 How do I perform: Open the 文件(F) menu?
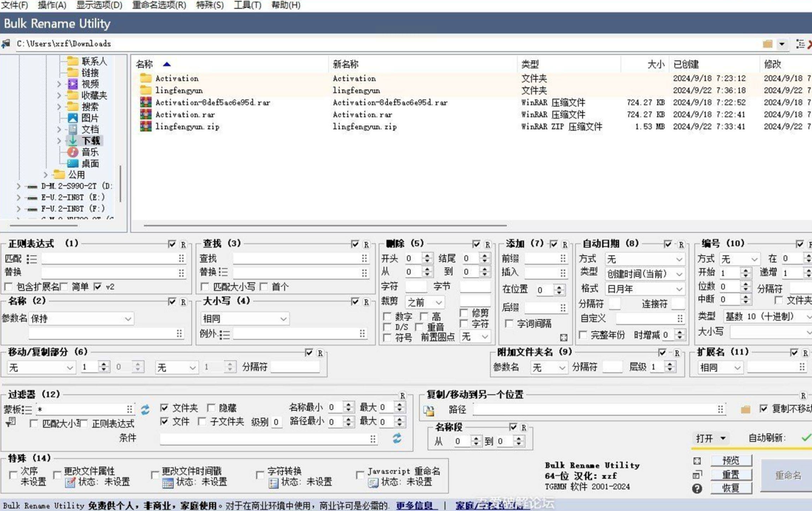tap(15, 5)
